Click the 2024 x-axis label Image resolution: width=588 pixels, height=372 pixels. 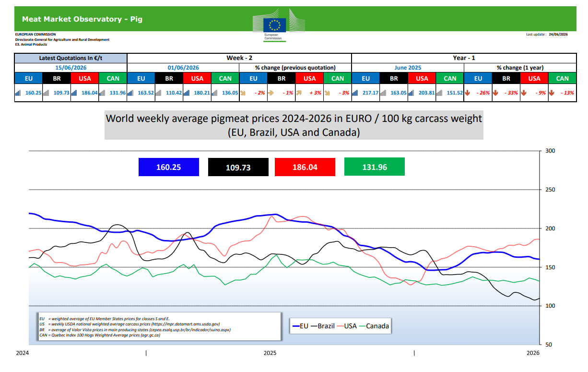22,353
